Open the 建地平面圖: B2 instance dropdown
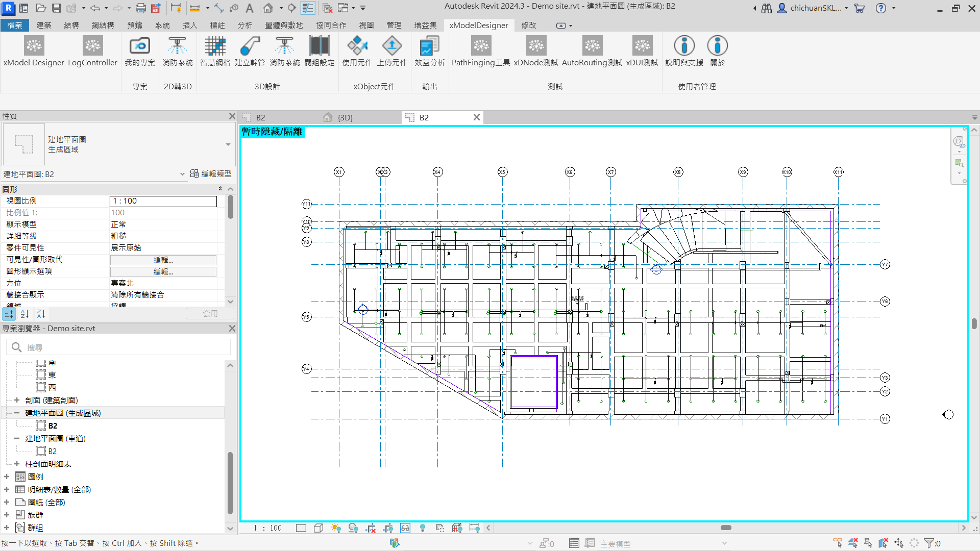 pos(182,174)
